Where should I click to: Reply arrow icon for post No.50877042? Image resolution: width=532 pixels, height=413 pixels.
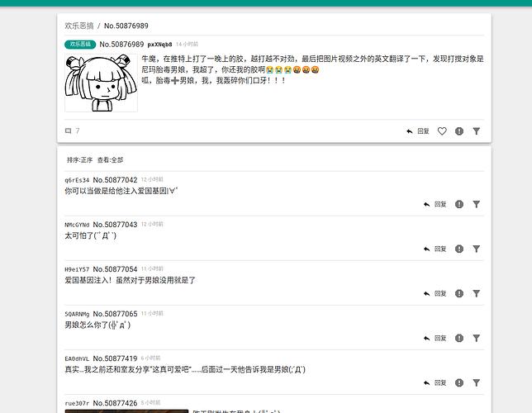426,204
